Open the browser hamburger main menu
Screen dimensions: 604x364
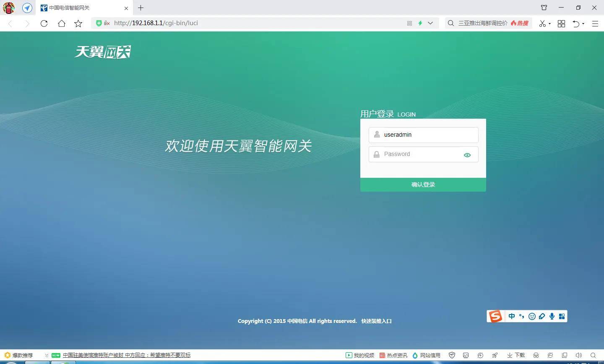pos(595,23)
